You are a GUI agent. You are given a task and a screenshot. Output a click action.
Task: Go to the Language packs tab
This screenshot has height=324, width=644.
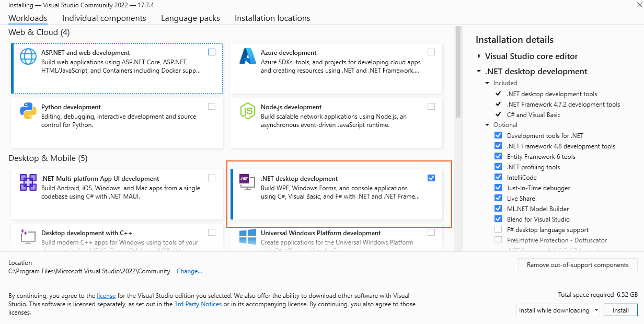tap(190, 18)
